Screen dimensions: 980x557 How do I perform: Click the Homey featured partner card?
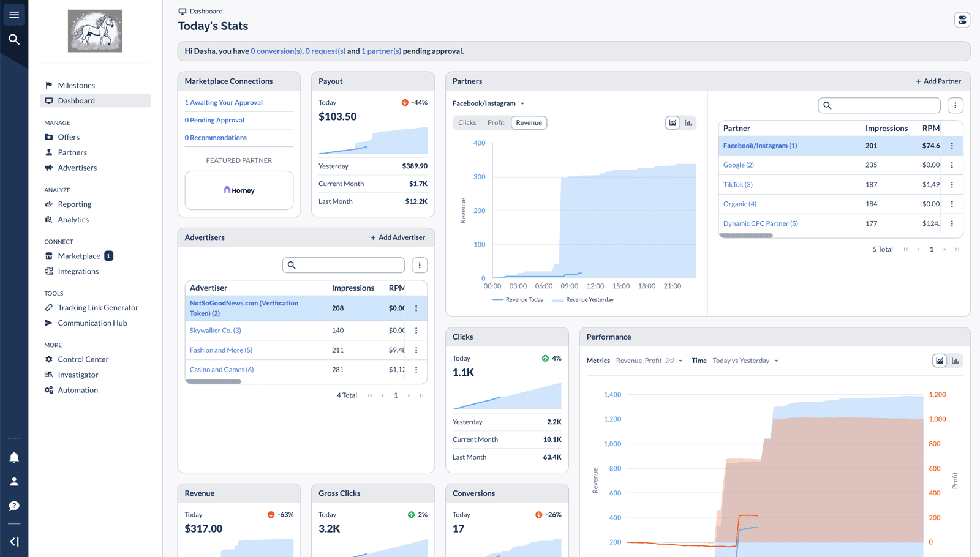pos(239,190)
